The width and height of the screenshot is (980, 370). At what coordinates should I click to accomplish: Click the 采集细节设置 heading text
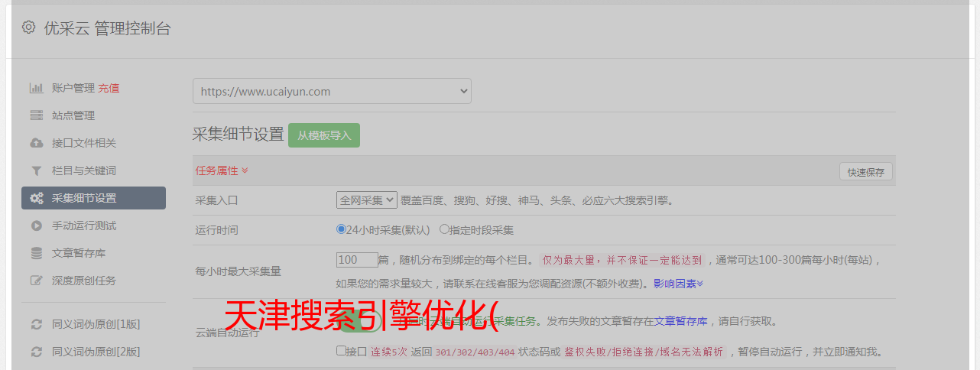[x=239, y=135]
